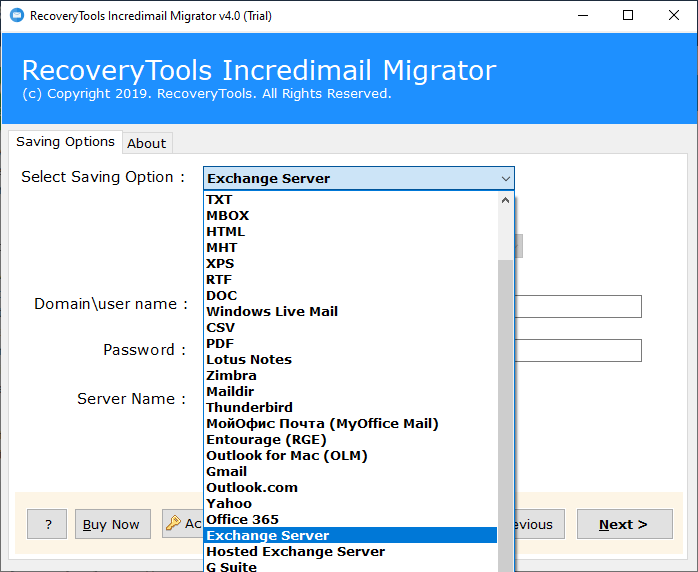Choose PDF from the dropdown list

tap(350, 344)
